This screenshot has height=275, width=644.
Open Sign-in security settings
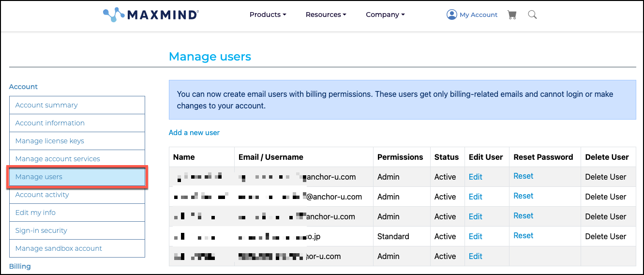(x=41, y=230)
